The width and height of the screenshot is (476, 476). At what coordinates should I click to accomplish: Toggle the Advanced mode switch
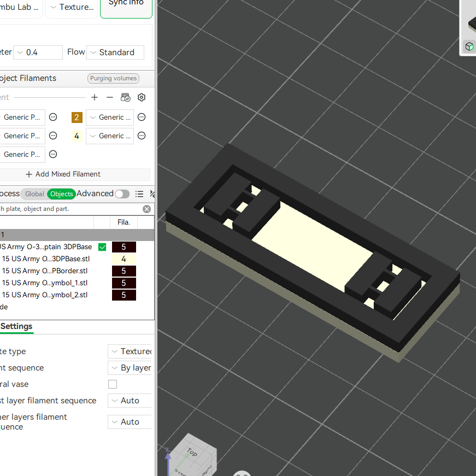pyautogui.click(x=122, y=194)
